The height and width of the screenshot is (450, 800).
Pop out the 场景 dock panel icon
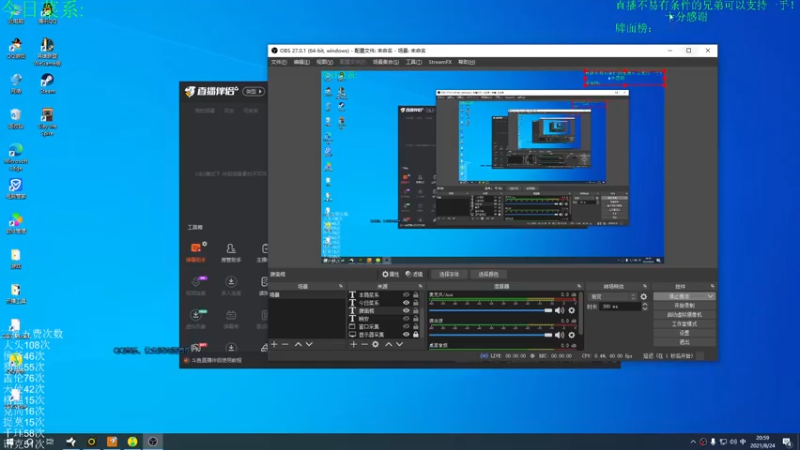point(341,286)
